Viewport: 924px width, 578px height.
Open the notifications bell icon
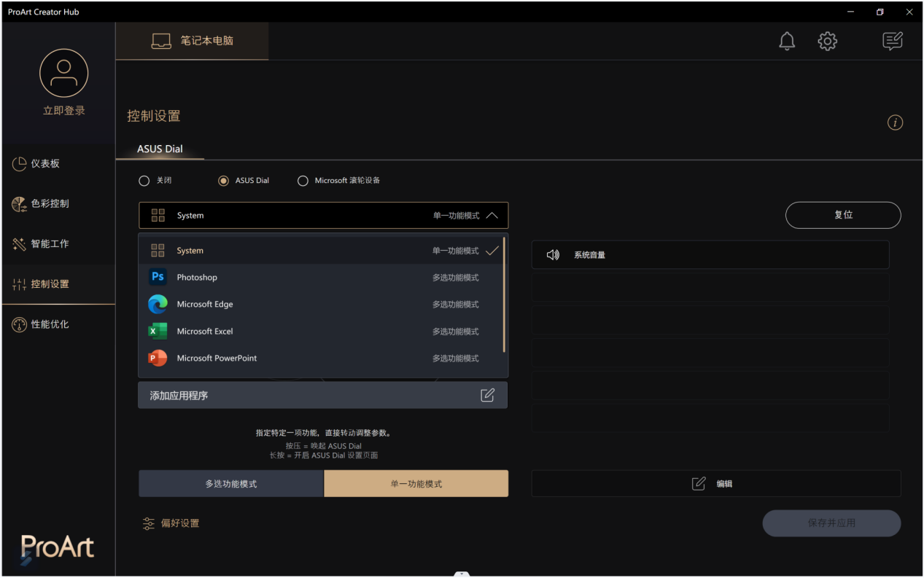point(787,42)
